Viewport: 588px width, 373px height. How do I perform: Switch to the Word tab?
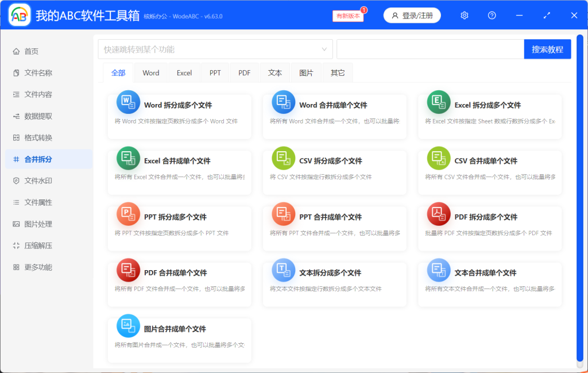(151, 73)
